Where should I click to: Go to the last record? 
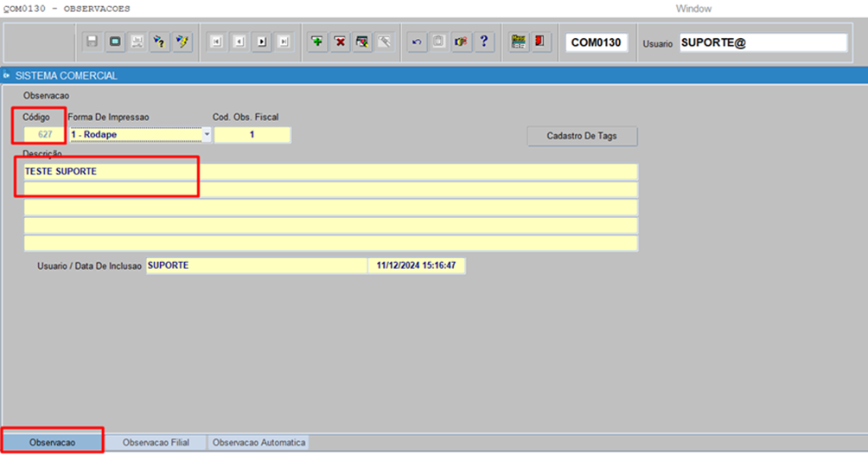point(284,42)
